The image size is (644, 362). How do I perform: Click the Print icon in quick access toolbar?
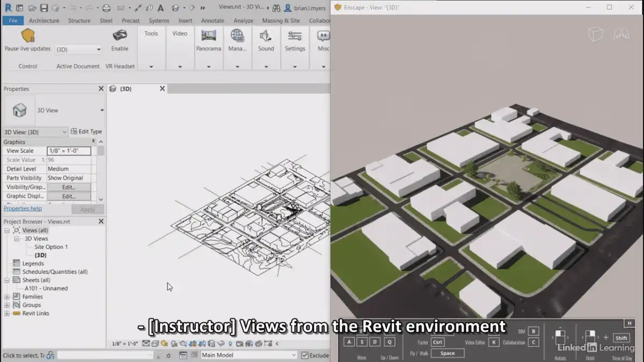pos(106,8)
